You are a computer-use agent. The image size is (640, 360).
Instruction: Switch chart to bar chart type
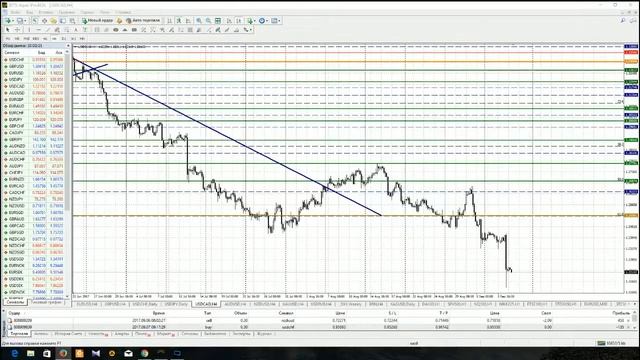[x=169, y=20]
